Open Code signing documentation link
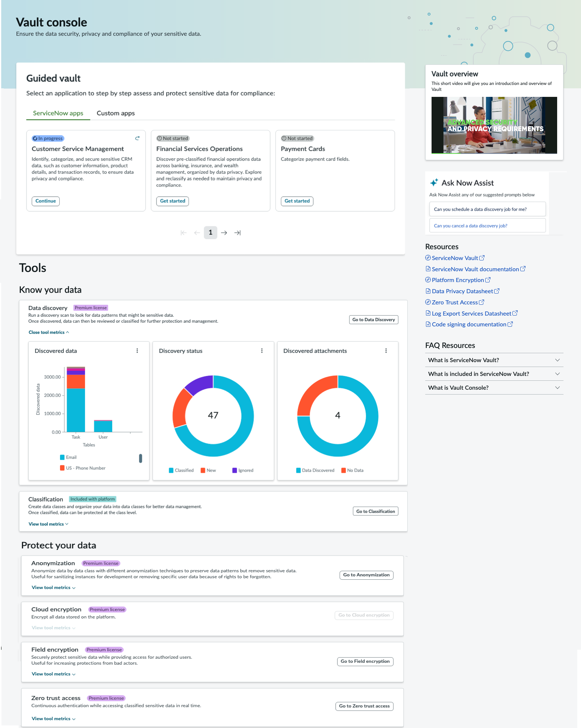Image resolution: width=581 pixels, height=728 pixels. (x=469, y=324)
